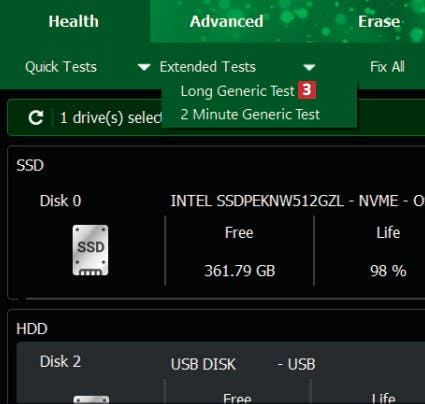Click the Quick Tests label

61,67
